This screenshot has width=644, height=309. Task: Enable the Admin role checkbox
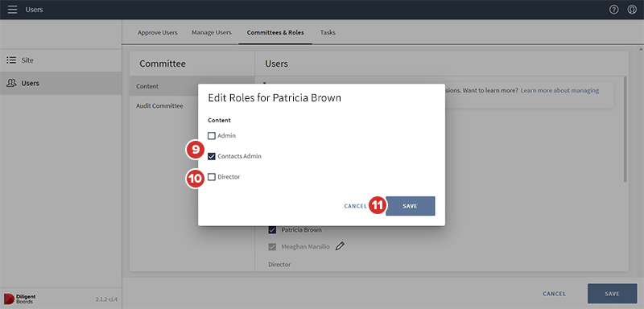[212, 136]
